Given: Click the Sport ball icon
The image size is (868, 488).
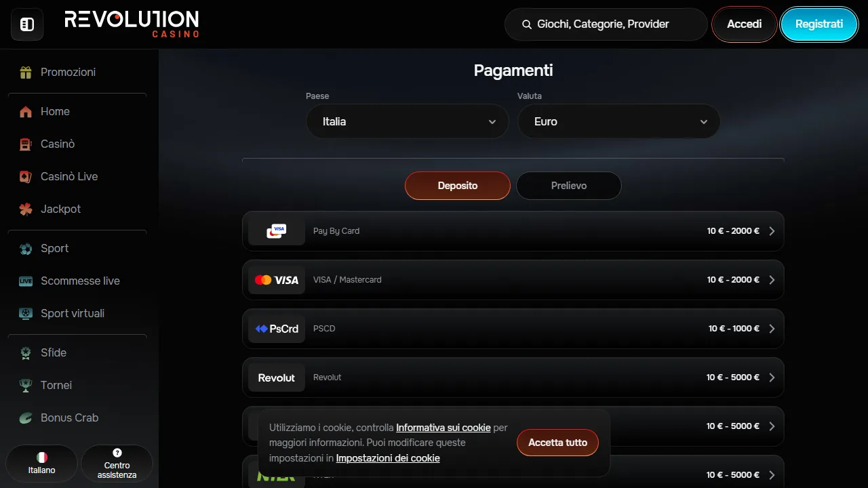Looking at the screenshot, I should point(26,248).
